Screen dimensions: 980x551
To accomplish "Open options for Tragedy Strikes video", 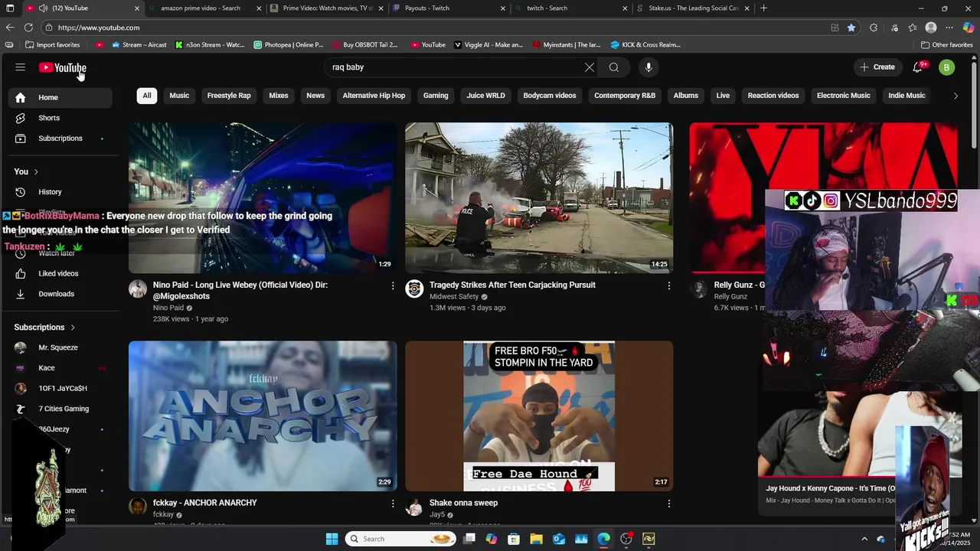I will [x=669, y=285].
